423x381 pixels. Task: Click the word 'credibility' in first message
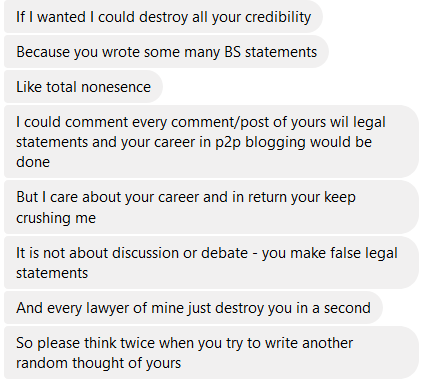(278, 17)
